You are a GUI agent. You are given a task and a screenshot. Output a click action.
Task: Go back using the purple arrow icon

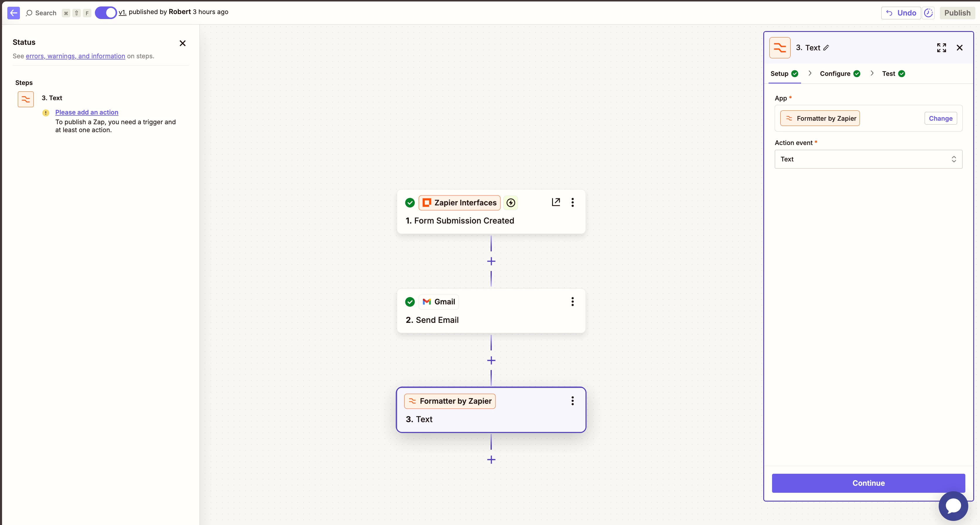pos(13,13)
